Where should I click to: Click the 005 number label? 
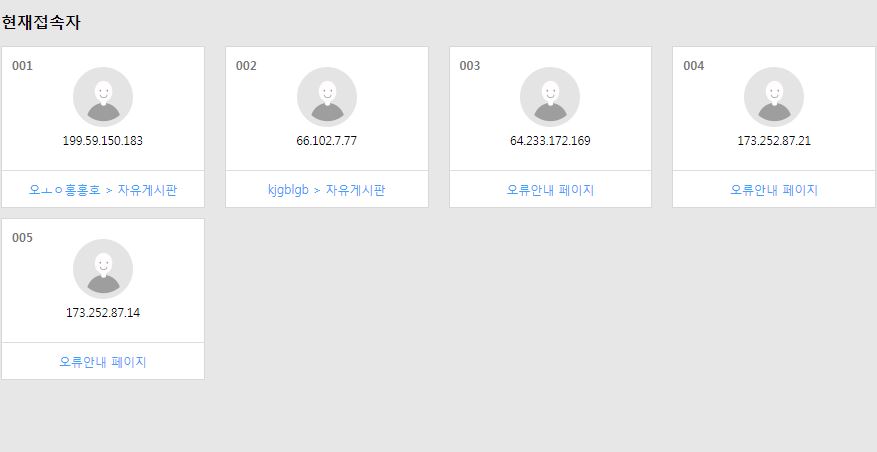coord(22,238)
